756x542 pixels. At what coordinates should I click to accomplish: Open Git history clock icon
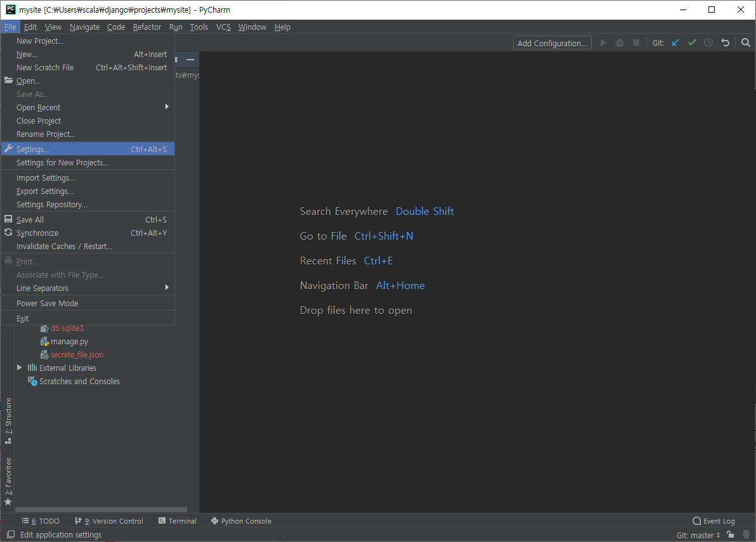click(708, 43)
